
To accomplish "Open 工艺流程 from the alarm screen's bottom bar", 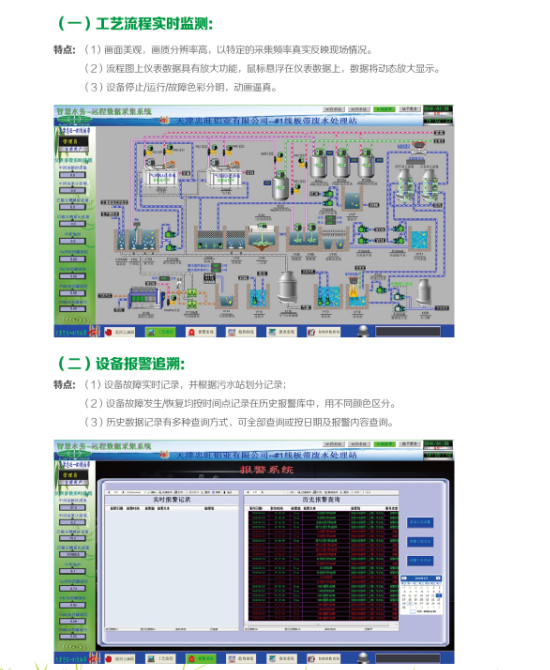I will [x=160, y=658].
